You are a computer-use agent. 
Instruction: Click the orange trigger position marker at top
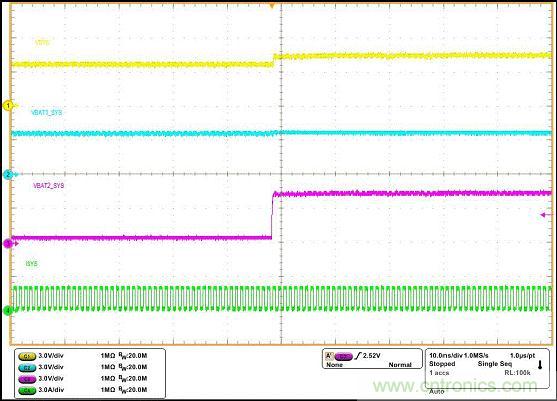click(272, 6)
